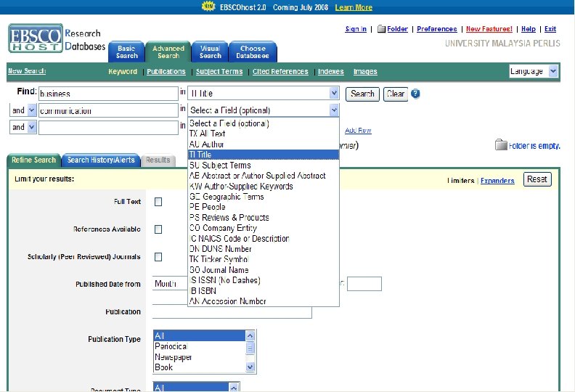
Task: Open the Search History/Alerts tab
Action: tap(101, 160)
